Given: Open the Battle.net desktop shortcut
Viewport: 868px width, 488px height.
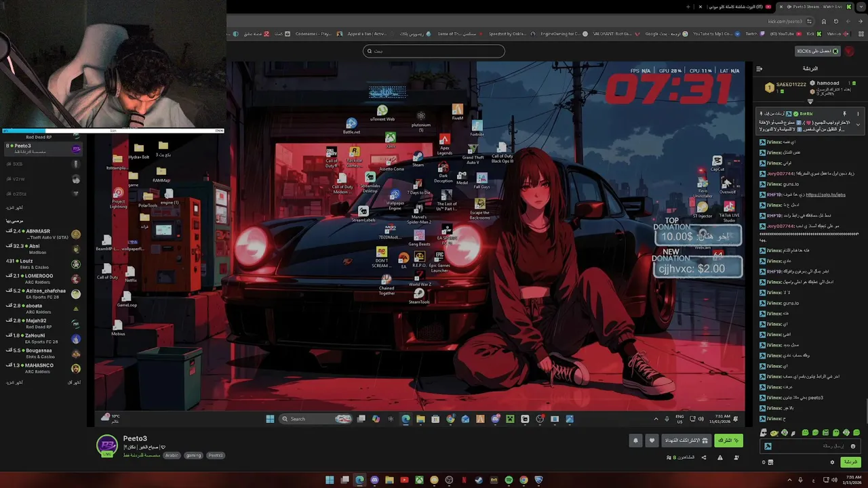Looking at the screenshot, I should (351, 126).
